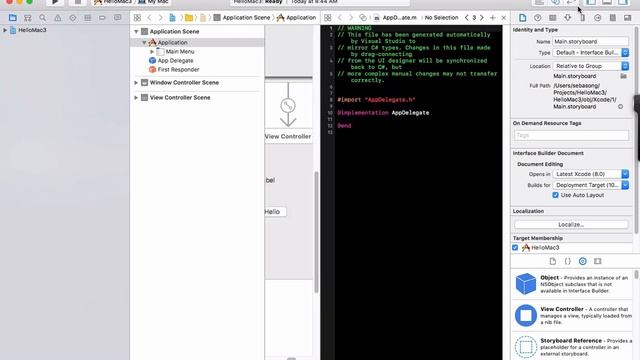This screenshot has height=360, width=640.
Task: Open the 'Opens in' Xcode version dropdown
Action: pyautogui.click(x=591, y=174)
